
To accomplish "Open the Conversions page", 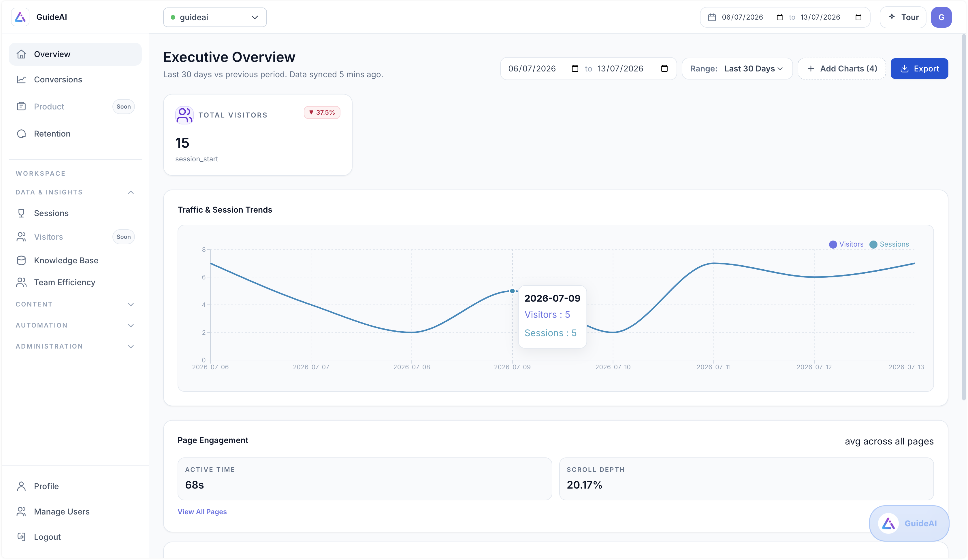I will [75, 80].
